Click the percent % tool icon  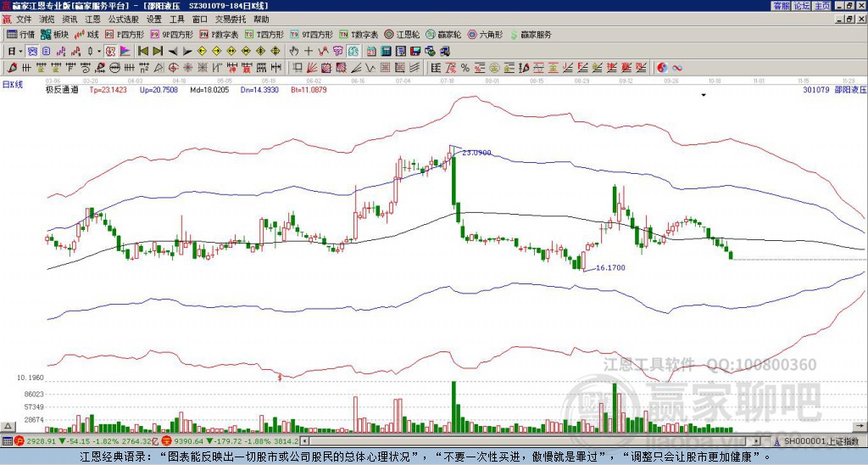click(465, 68)
